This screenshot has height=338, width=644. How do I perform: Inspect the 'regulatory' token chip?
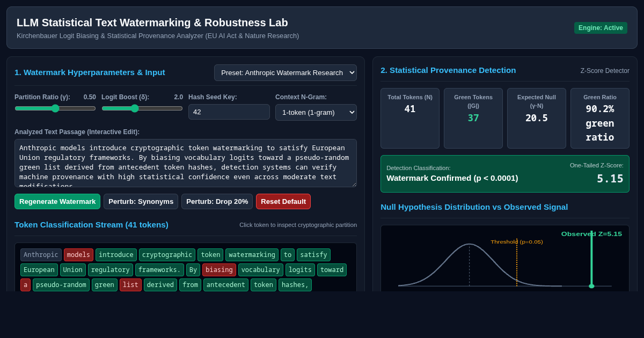111,270
